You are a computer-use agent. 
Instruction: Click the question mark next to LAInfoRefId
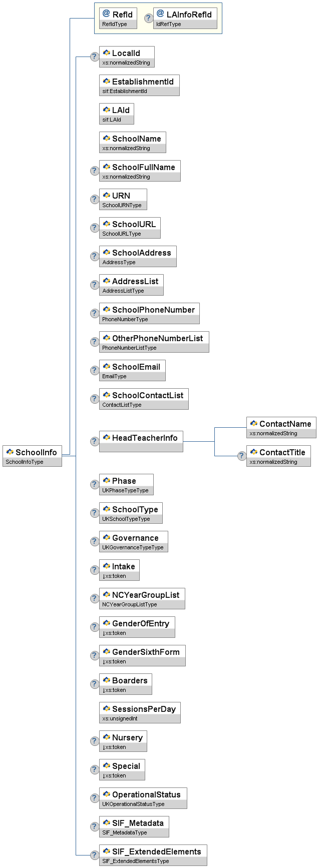148,18
